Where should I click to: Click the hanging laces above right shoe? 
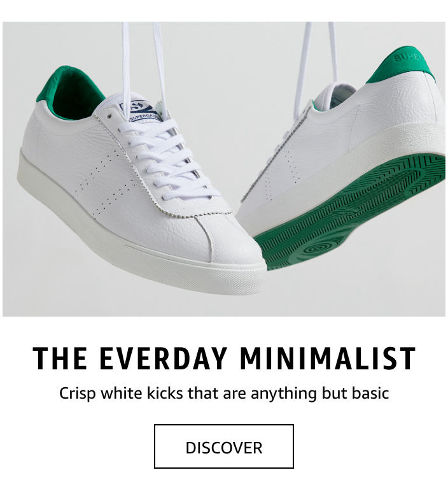pyautogui.click(x=316, y=52)
